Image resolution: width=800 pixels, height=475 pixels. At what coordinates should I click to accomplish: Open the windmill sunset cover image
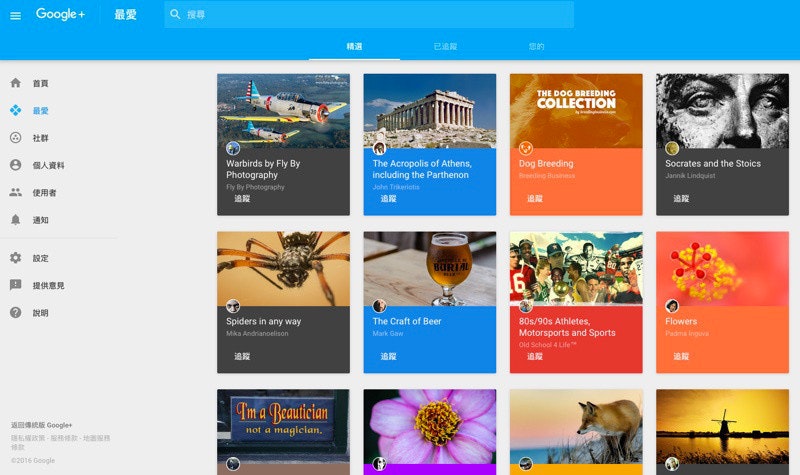[722, 427]
